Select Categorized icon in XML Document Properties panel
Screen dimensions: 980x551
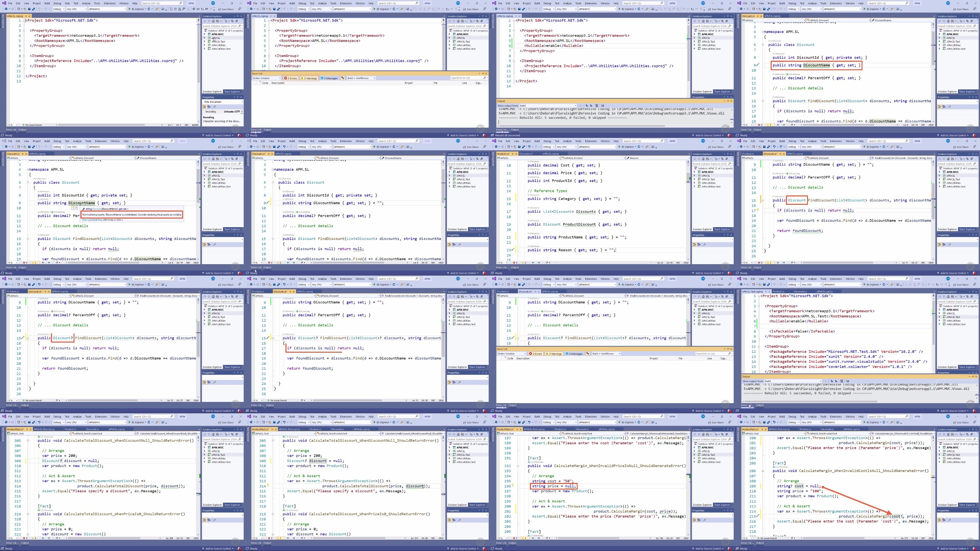(x=205, y=107)
